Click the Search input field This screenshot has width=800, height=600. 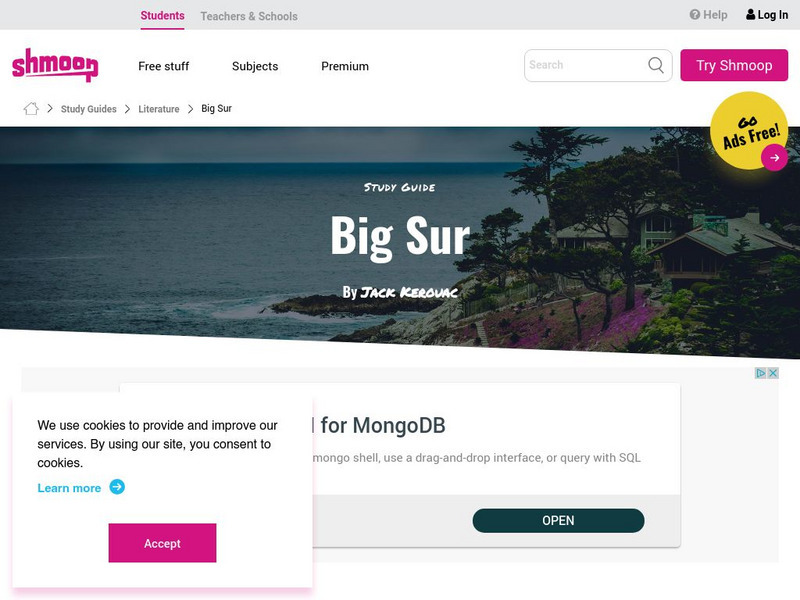tap(587, 65)
